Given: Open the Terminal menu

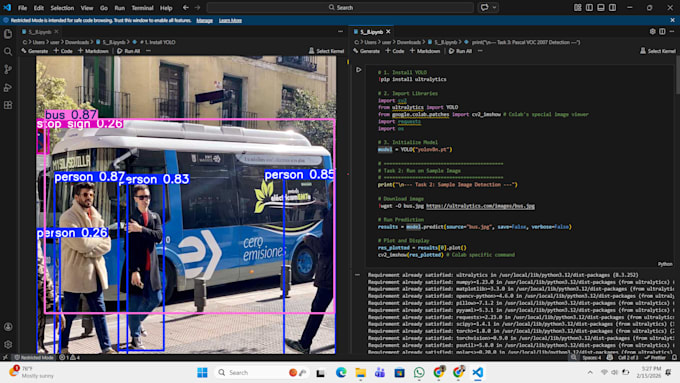Looking at the screenshot, I should 142,8.
